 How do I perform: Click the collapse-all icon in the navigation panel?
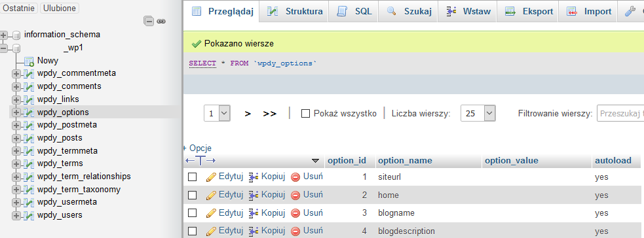(149, 21)
